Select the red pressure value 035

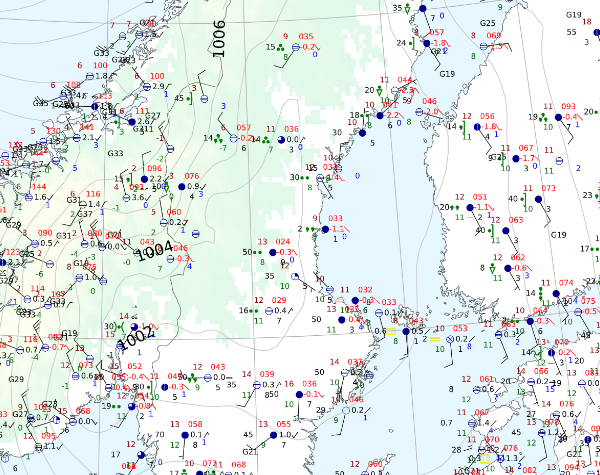(306, 36)
